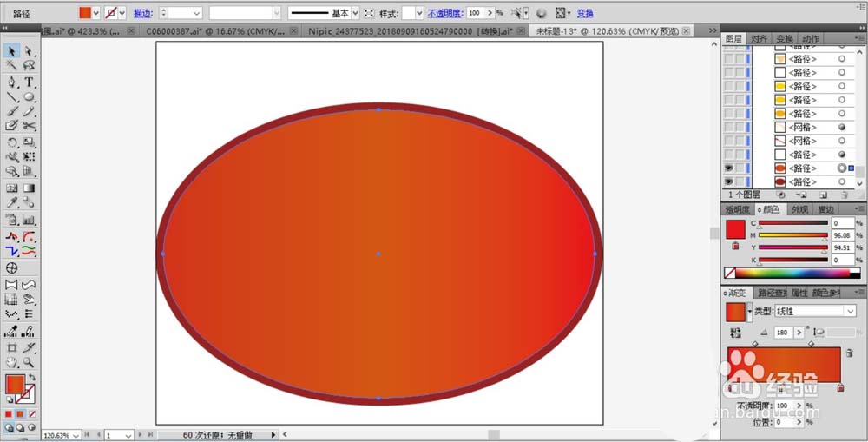Switch to 对齐 align tab
This screenshot has width=868, height=442.
click(759, 39)
